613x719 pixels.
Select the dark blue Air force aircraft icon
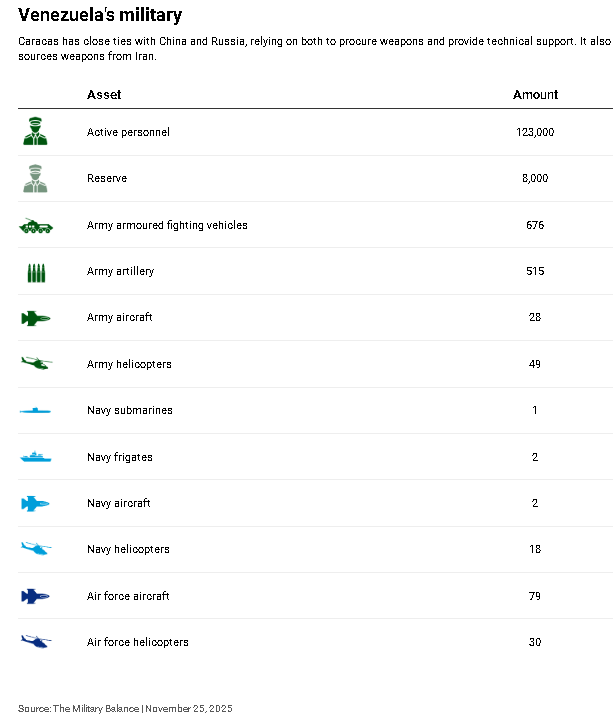35,596
